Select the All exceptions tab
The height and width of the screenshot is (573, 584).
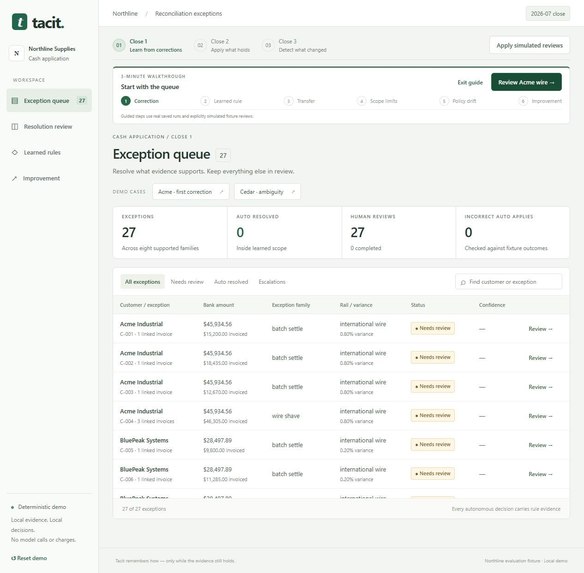(143, 282)
